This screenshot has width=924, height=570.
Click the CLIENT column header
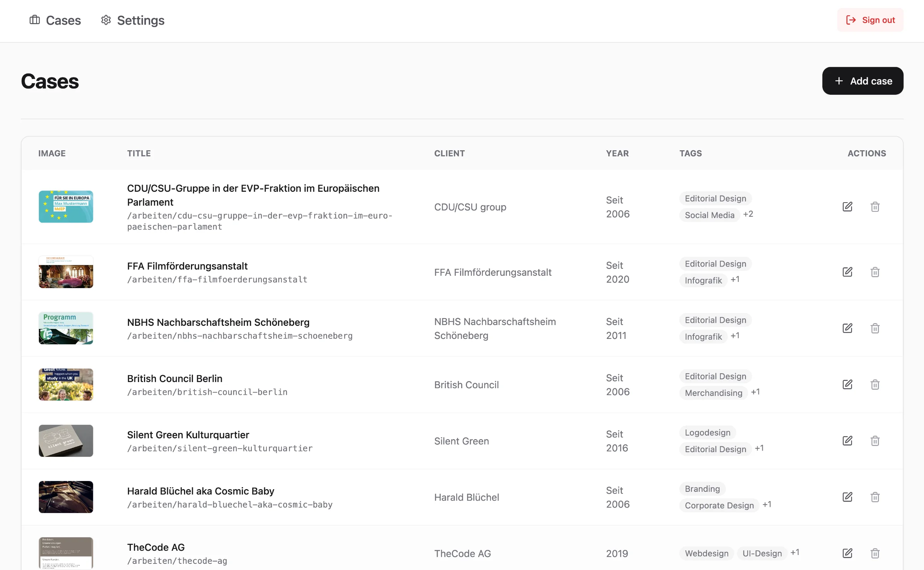click(x=449, y=153)
